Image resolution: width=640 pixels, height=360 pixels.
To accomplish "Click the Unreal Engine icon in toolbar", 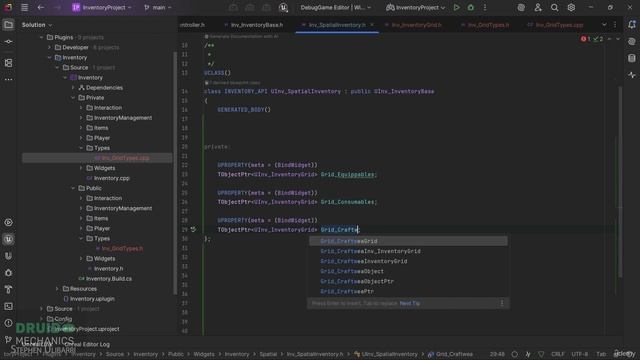I will coord(283,7).
